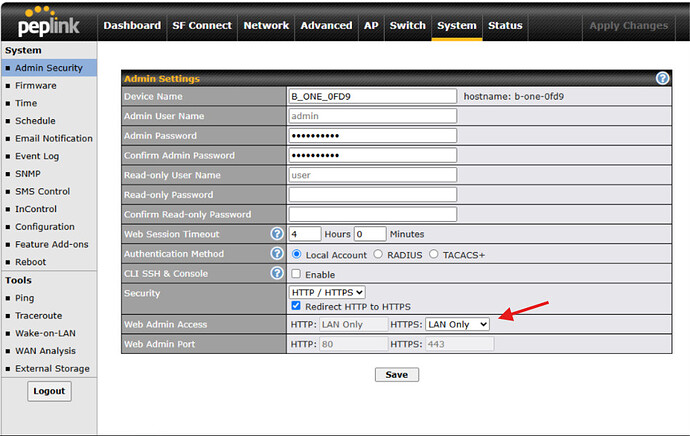Focus Confirm Admin Password field
Viewport: 690px width, 436px height.
coord(373,155)
